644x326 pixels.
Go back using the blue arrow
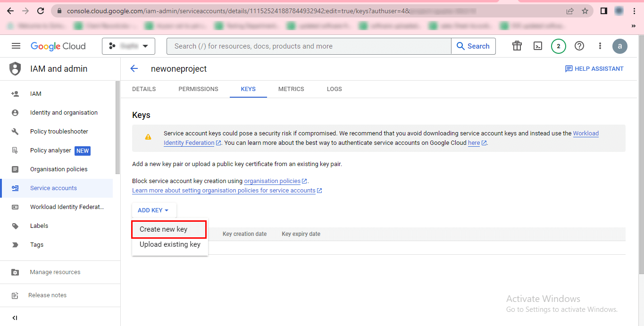coord(134,69)
